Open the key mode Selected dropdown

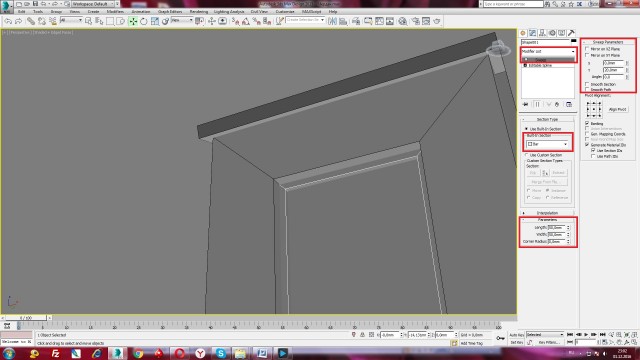coord(544,335)
